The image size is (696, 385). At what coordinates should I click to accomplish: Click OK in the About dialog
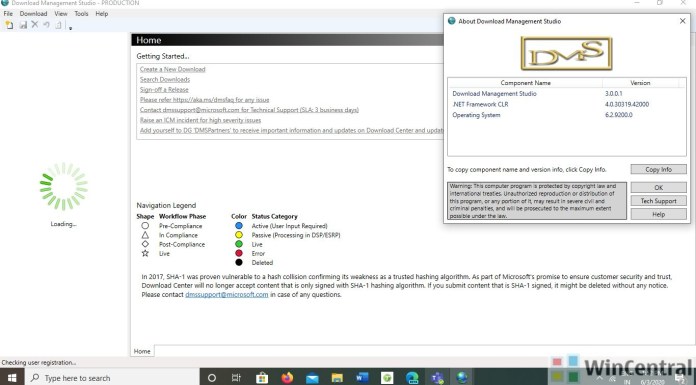[658, 187]
